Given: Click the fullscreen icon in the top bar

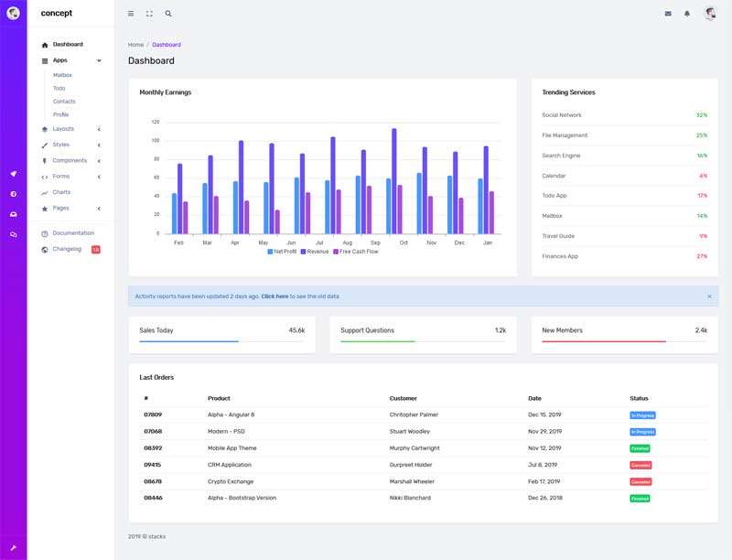Looking at the screenshot, I should click(x=149, y=13).
